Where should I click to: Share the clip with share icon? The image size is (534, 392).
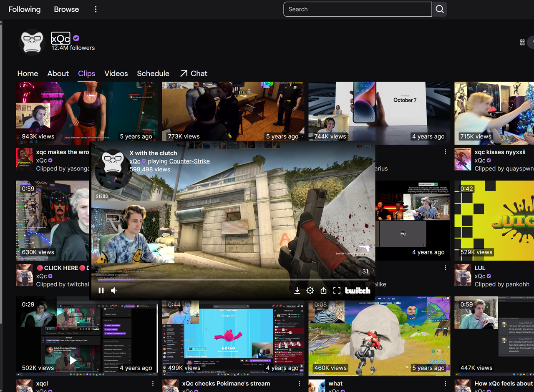point(324,291)
